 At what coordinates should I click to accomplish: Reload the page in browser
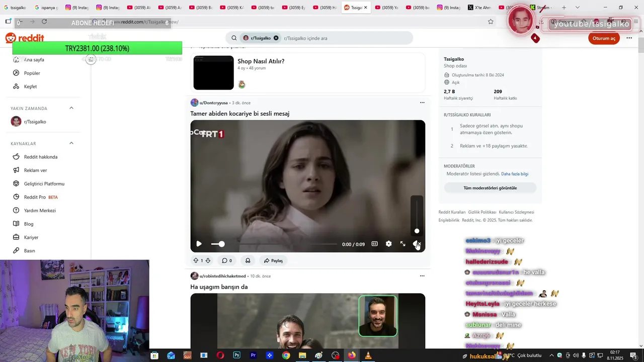pos(44,22)
